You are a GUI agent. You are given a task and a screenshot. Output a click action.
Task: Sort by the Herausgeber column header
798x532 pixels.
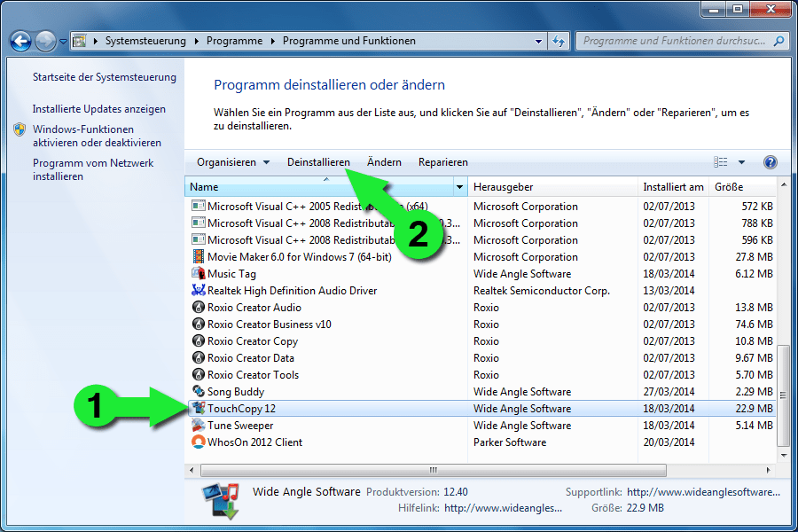point(552,187)
